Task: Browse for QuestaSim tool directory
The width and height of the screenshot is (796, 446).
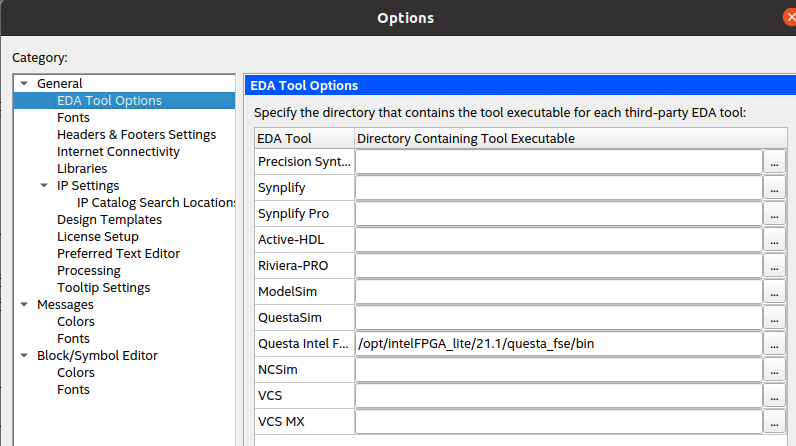Action: (775, 318)
